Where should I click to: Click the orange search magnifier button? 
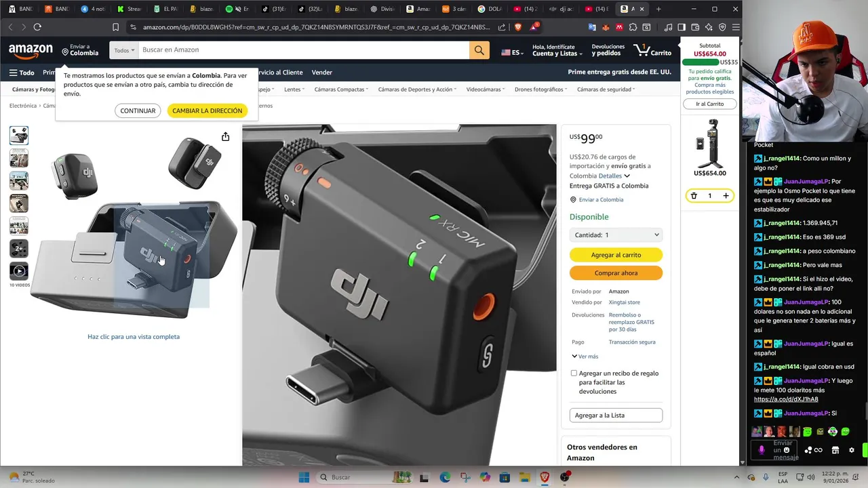(x=479, y=50)
